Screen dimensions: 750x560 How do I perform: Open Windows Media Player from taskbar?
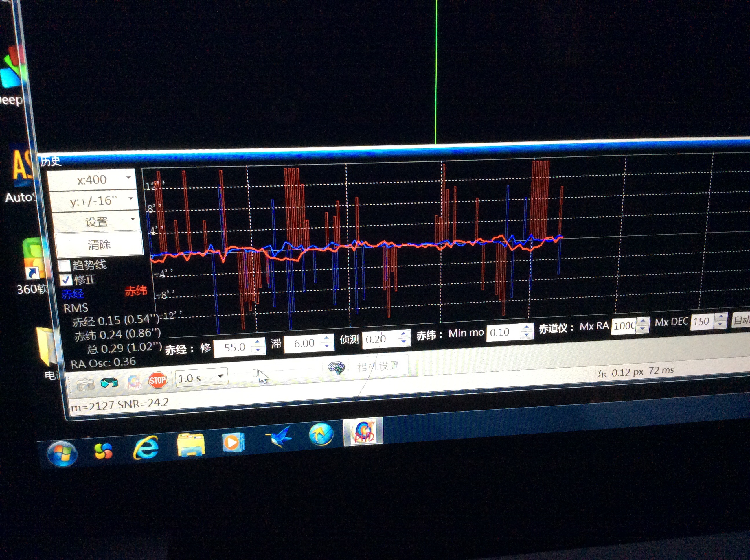pos(233,442)
